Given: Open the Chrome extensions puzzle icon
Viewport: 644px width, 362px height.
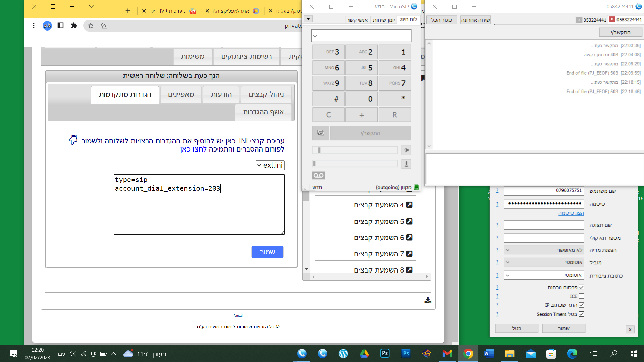Looking at the screenshot, I should point(74,26).
